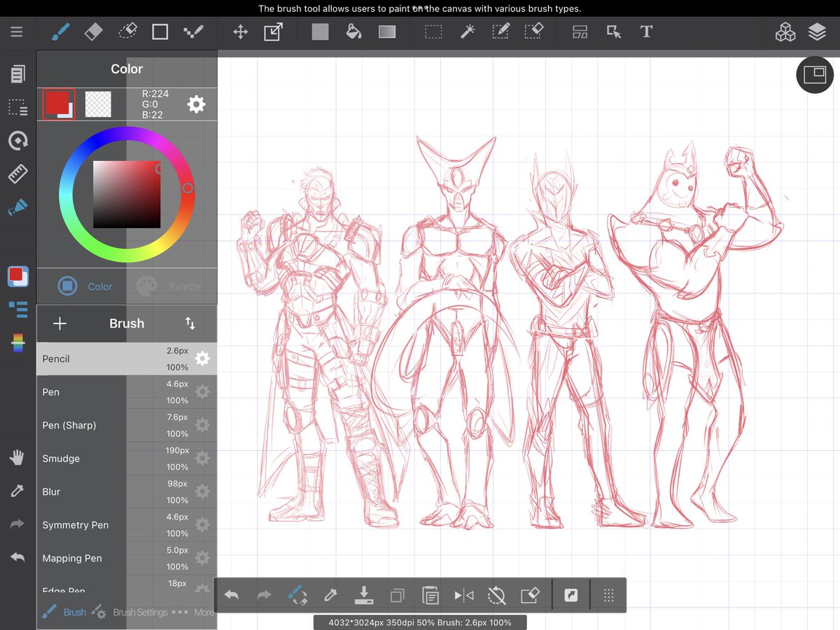
Task: Open the ruler guide settings
Action: tap(17, 174)
